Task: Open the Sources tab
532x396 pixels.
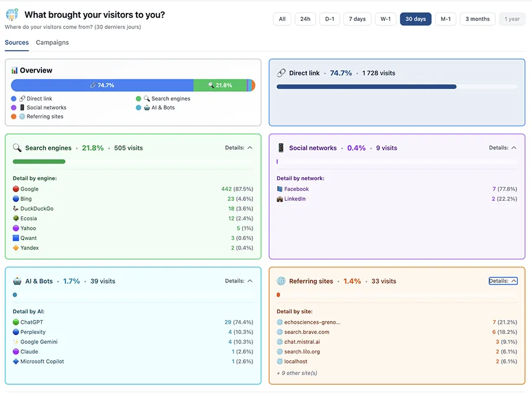Action: [x=17, y=43]
